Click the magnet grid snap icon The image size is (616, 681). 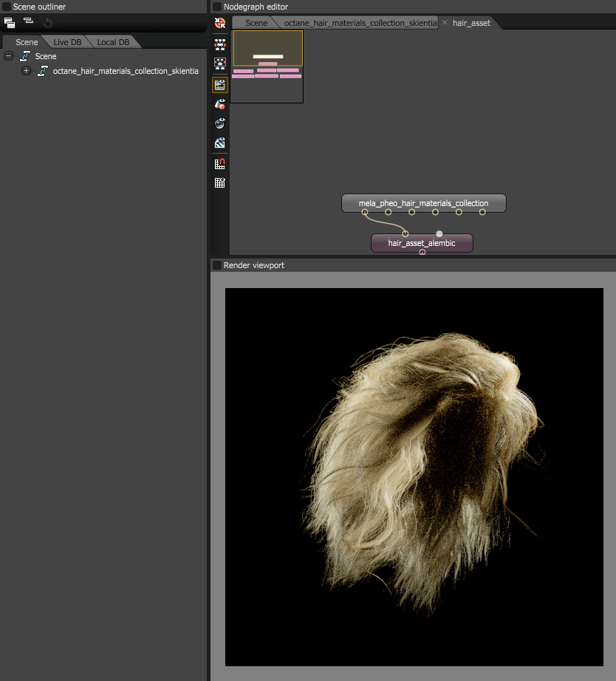click(219, 164)
